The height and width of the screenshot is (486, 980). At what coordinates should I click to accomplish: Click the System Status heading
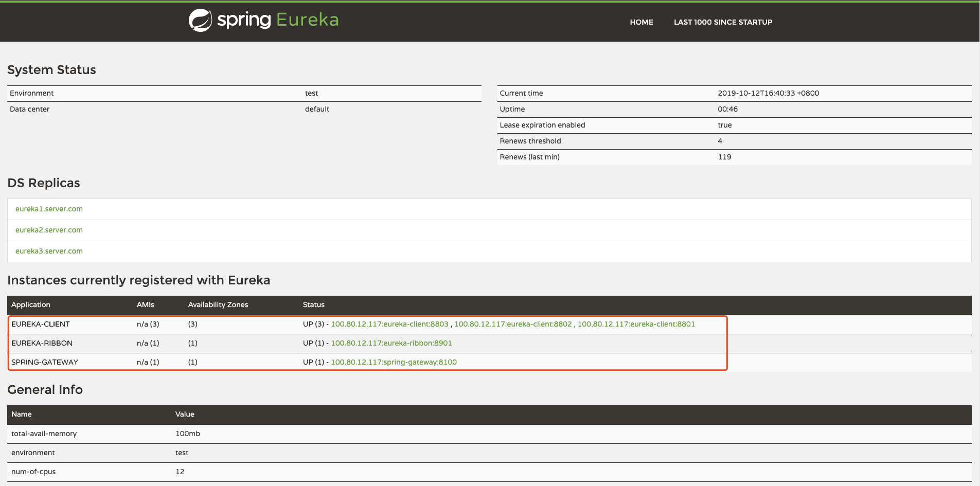(x=51, y=70)
